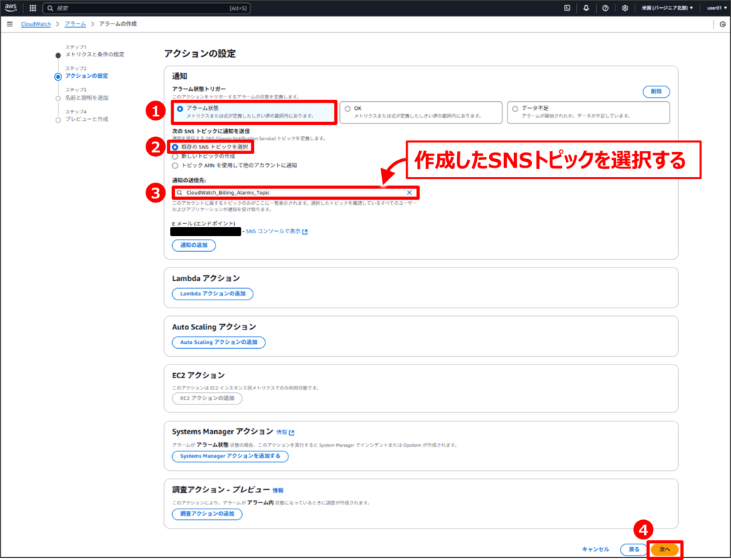Click the CloudWatch breadcrumb link
Image resolution: width=731 pixels, height=560 pixels.
(36, 24)
